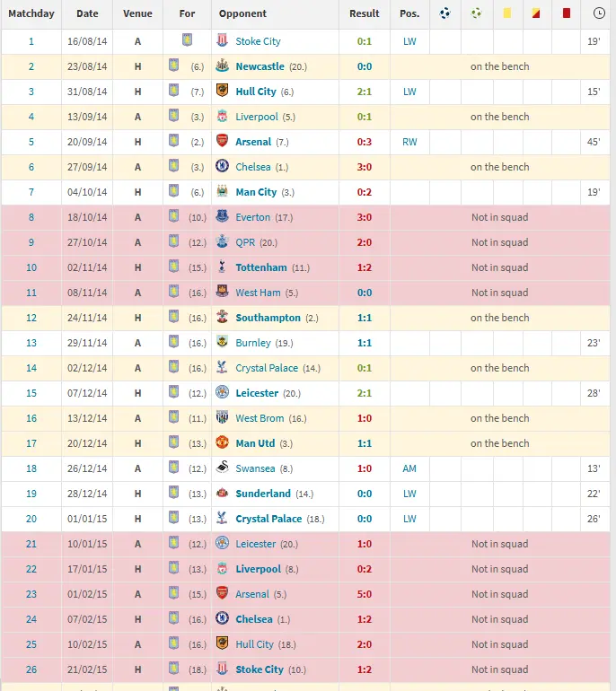Image resolution: width=616 pixels, height=691 pixels.
Task: Click the yellow card column icon
Action: coord(506,13)
